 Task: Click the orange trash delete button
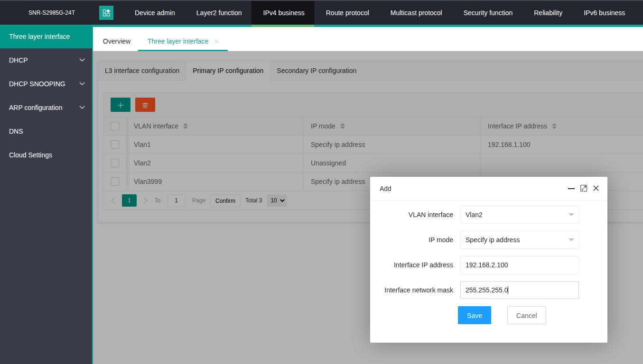(145, 105)
